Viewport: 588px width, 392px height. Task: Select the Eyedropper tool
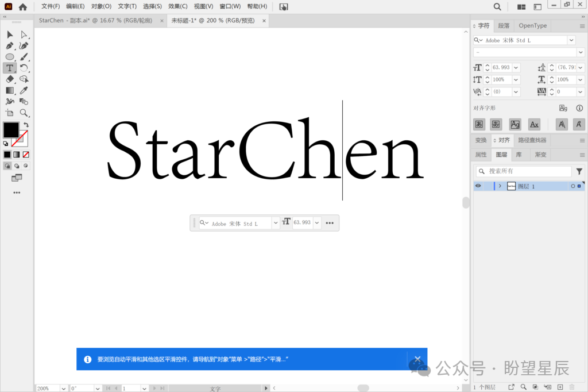(x=24, y=90)
